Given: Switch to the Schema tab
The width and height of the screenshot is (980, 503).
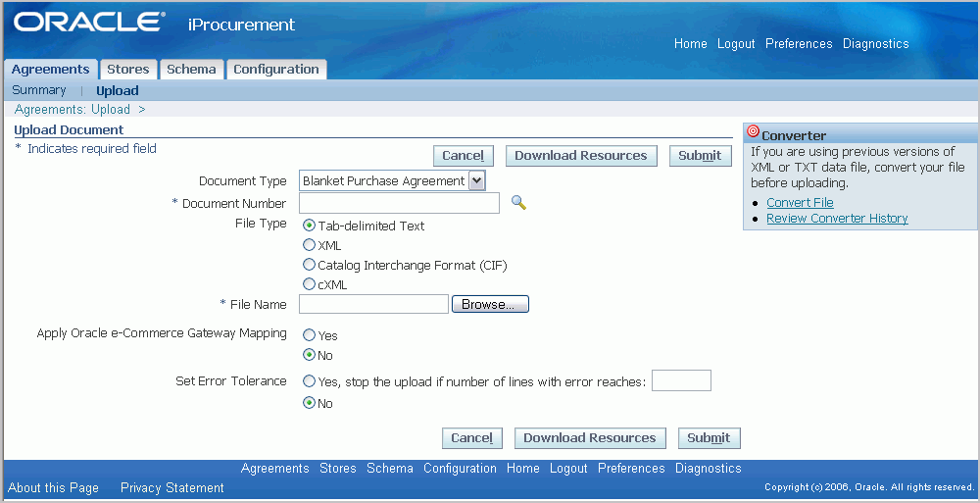Looking at the screenshot, I should (191, 69).
